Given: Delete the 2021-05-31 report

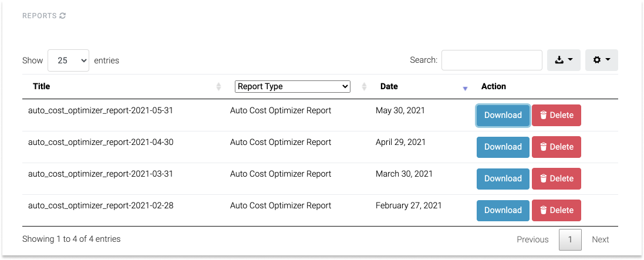Looking at the screenshot, I should point(556,115).
